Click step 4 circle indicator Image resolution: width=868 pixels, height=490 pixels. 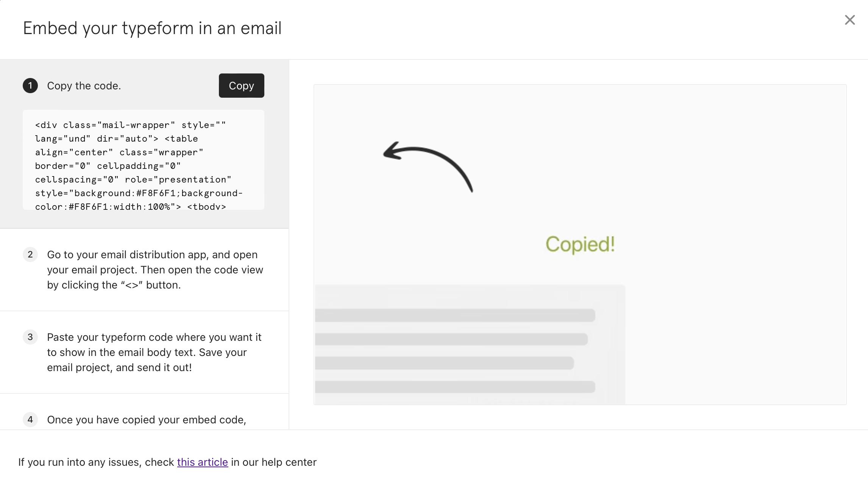pyautogui.click(x=30, y=420)
